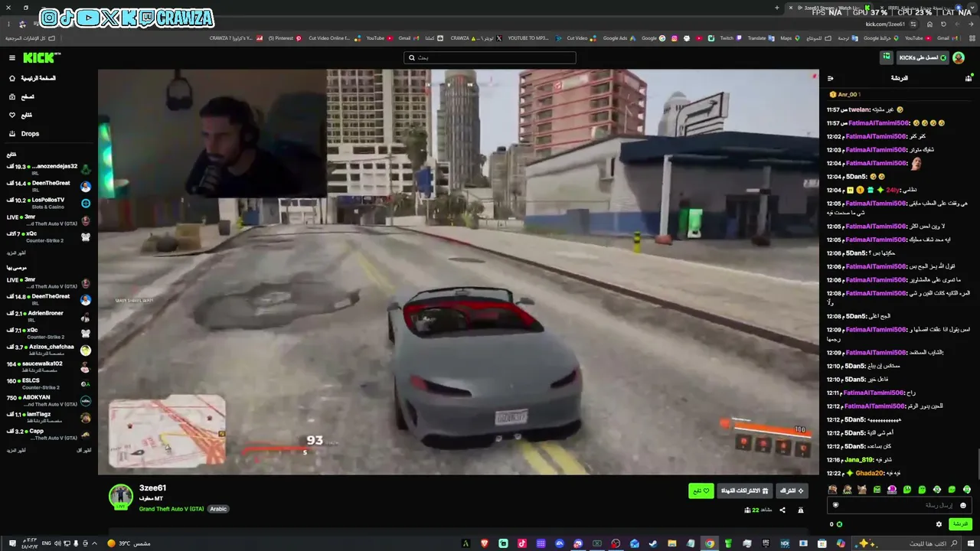Viewport: 980px width, 551px height.
Task: Open the 3zee61 streamer avatar
Action: [120, 497]
